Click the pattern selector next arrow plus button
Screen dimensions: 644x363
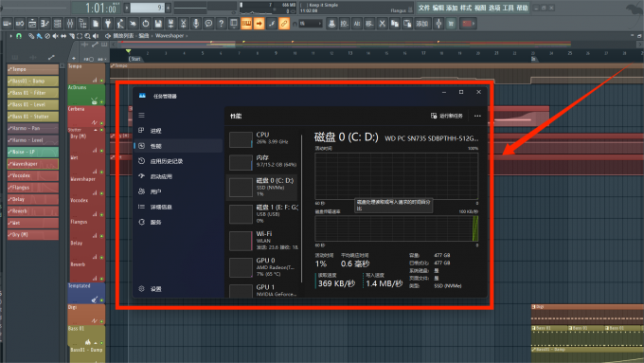point(168,8)
